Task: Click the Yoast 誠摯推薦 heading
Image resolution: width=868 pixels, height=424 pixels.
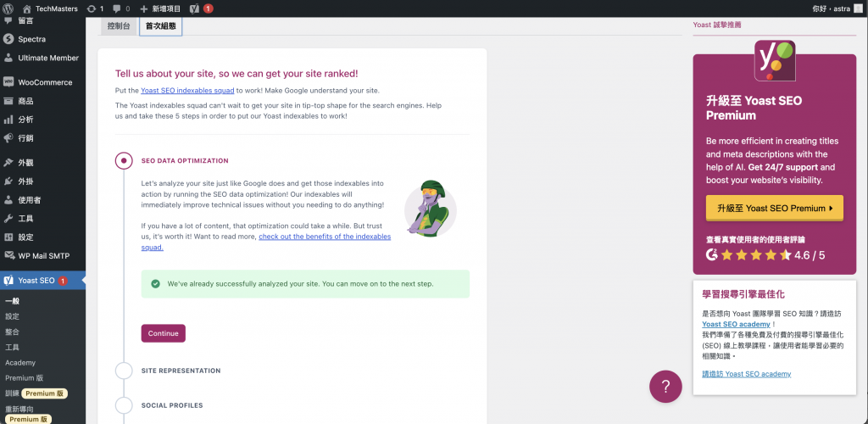Action: click(x=717, y=25)
